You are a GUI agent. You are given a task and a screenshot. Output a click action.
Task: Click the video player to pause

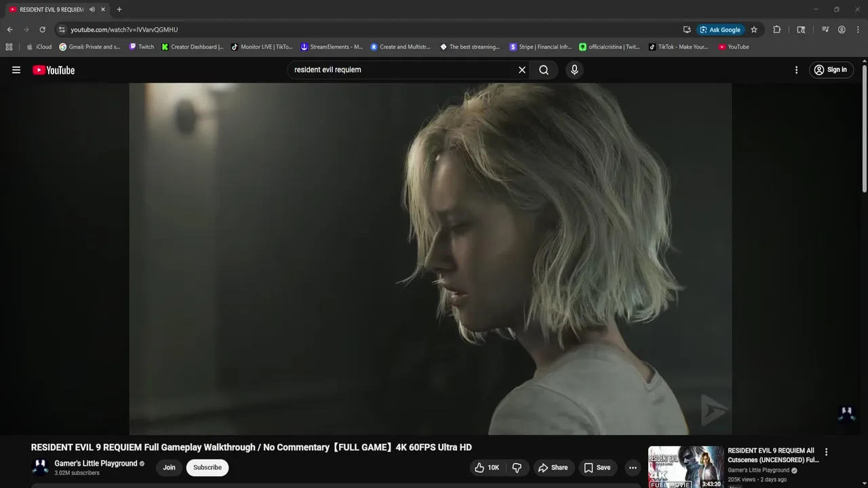(430, 259)
